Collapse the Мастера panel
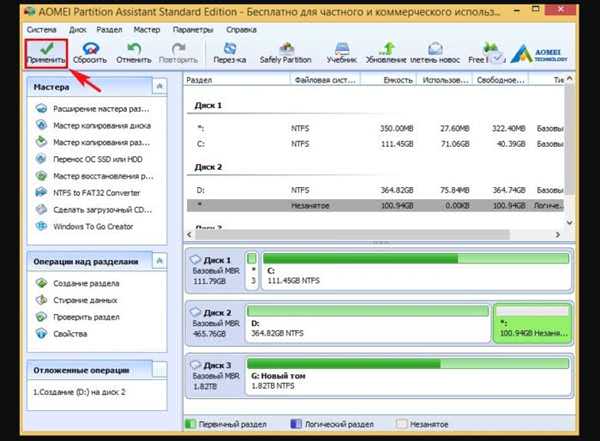Screen dimensions: 600x441 coord(160,87)
